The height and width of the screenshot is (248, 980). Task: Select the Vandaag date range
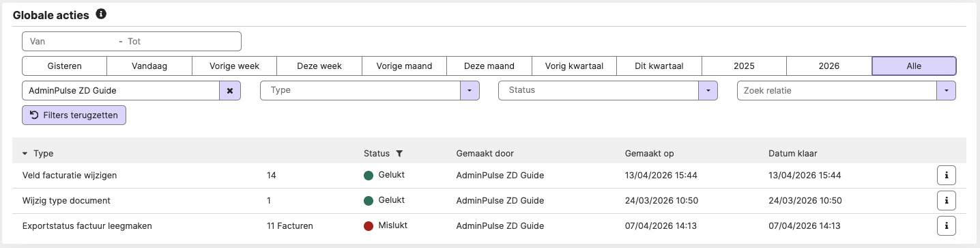click(x=149, y=66)
